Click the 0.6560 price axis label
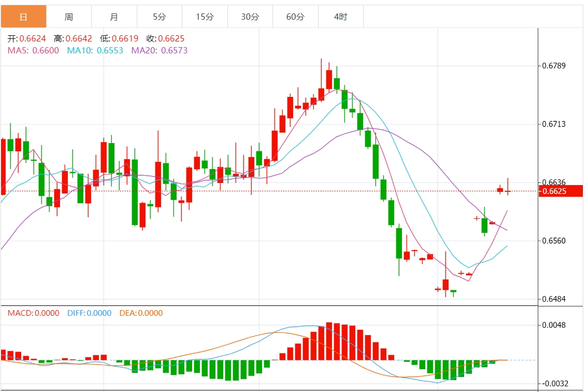Viewport: 588px width, 392px height. [x=554, y=241]
